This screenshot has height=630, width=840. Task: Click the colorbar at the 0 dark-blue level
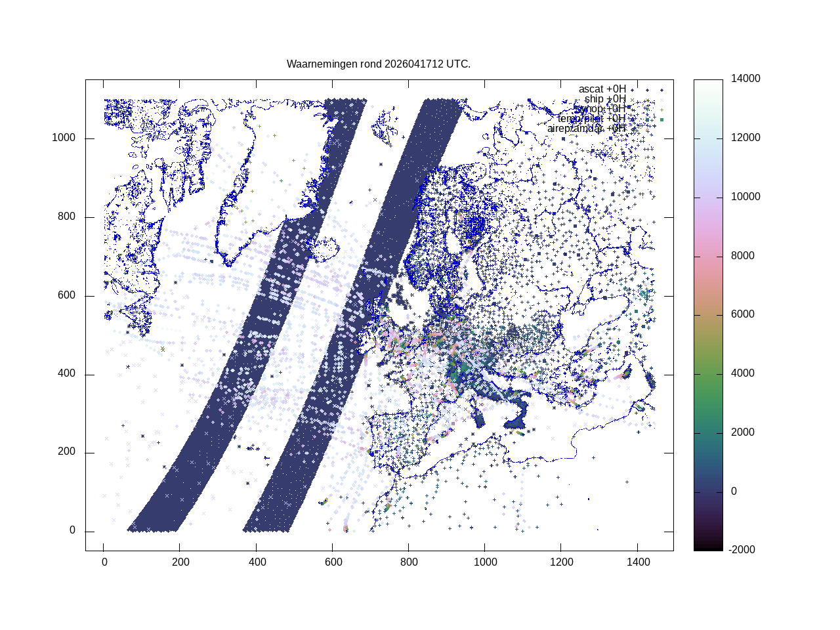tap(708, 492)
